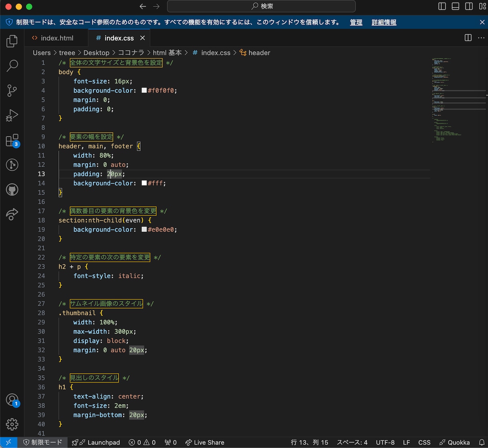
Task: Change end of line sequence LF
Action: click(406, 442)
